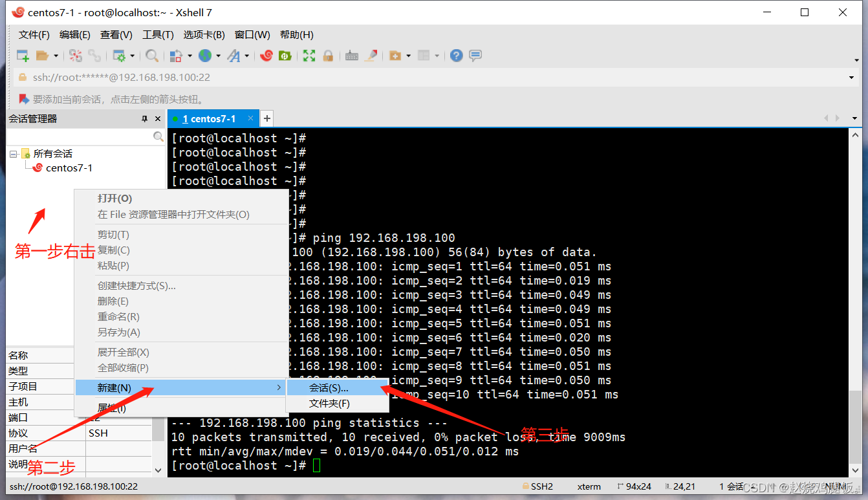Viewport: 868px width, 500px height.
Task: Open the 文件(F) menu
Action: coord(34,35)
